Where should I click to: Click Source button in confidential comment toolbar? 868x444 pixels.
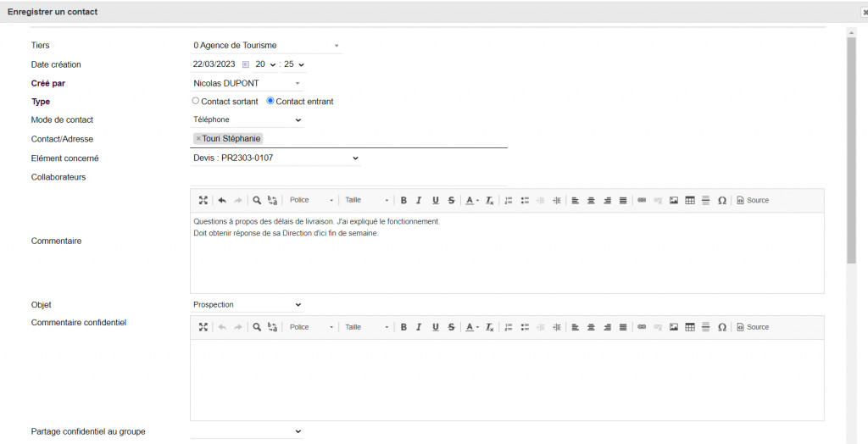(753, 327)
